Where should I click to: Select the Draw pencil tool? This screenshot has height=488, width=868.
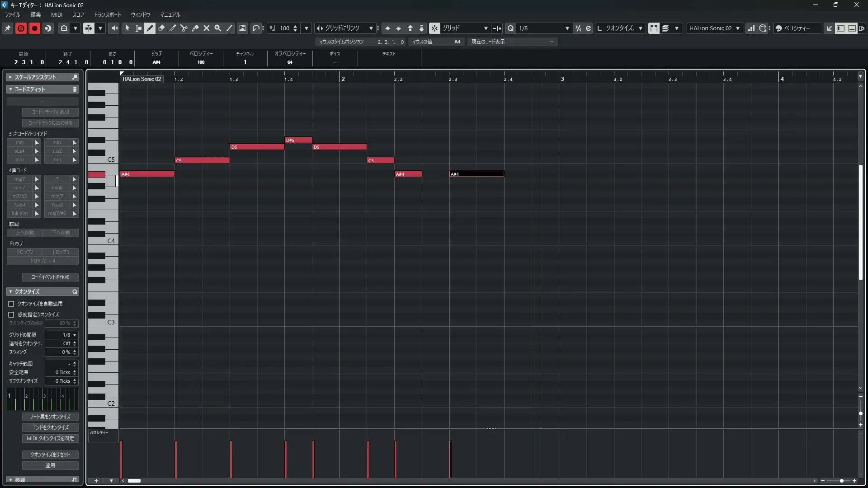pos(150,28)
